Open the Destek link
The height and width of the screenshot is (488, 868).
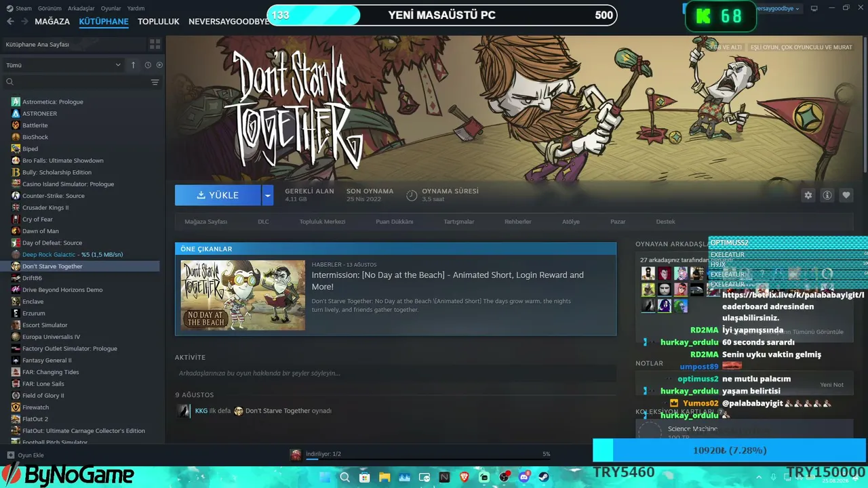[665, 222]
